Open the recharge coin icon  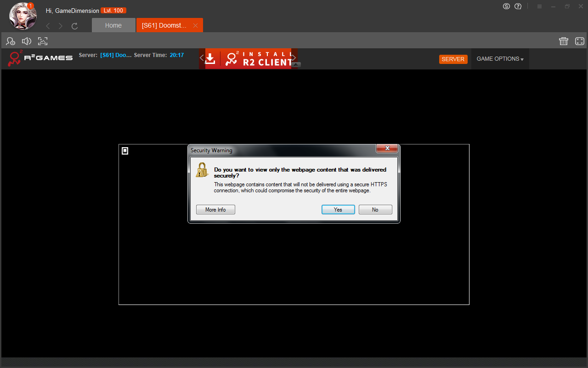pos(506,6)
